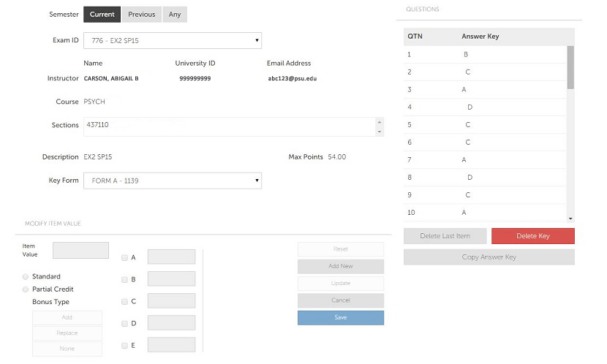Open the Exam ID dropdown
The height and width of the screenshot is (364, 607).
click(173, 41)
